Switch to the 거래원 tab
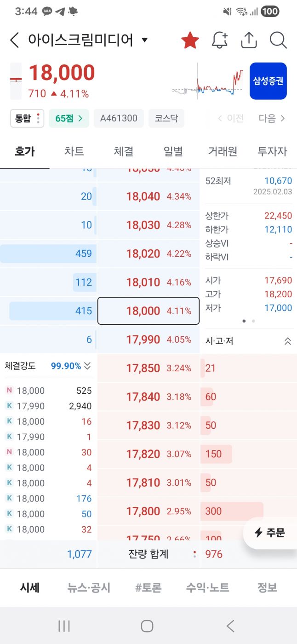This screenshot has height=644, width=297. tap(223, 151)
